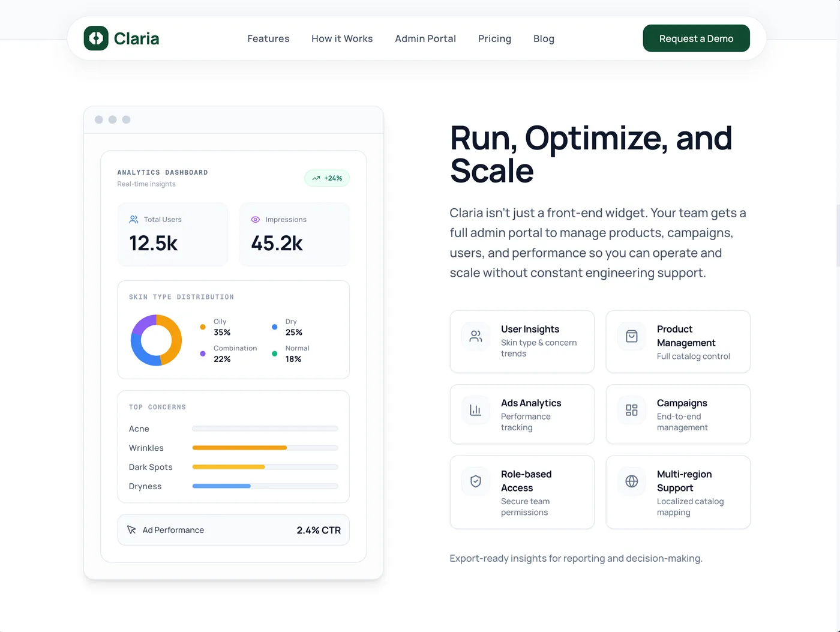Click the Product Management shopping bag icon

[x=632, y=336]
